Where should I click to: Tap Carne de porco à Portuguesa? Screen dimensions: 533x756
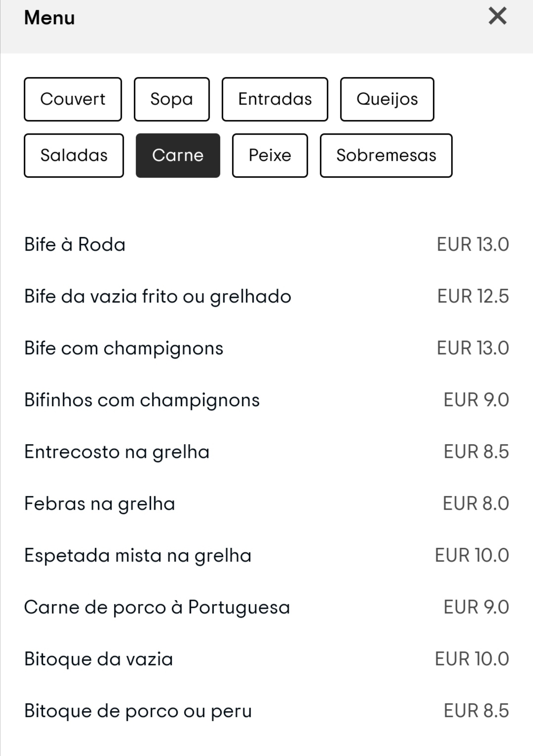pyautogui.click(x=157, y=607)
